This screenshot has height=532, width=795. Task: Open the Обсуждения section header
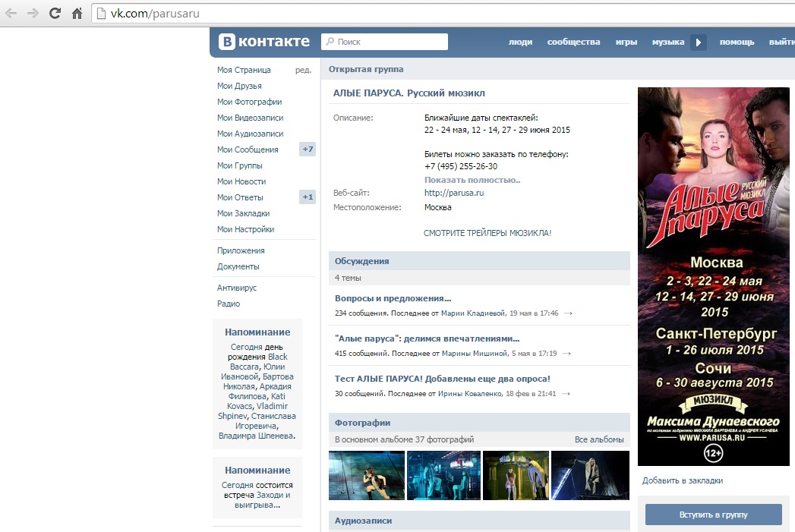click(479, 261)
